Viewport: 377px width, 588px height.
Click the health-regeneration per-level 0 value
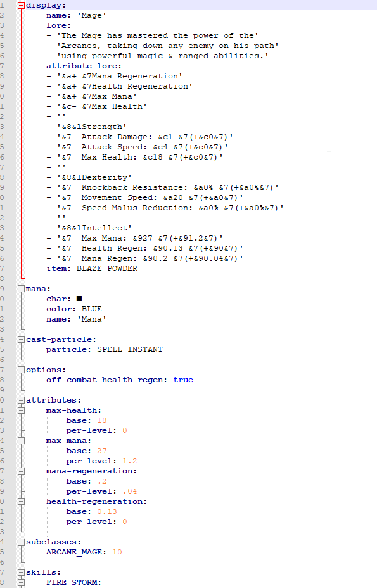[x=125, y=522]
